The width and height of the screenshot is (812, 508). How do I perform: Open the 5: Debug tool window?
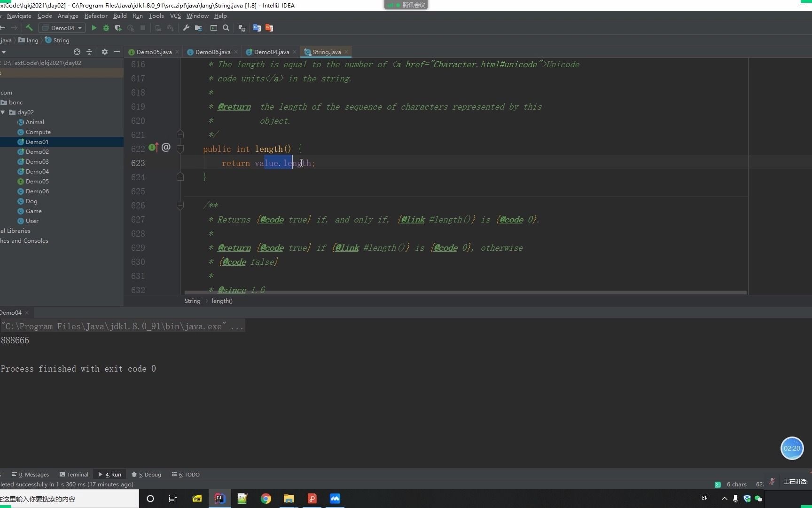pos(146,475)
